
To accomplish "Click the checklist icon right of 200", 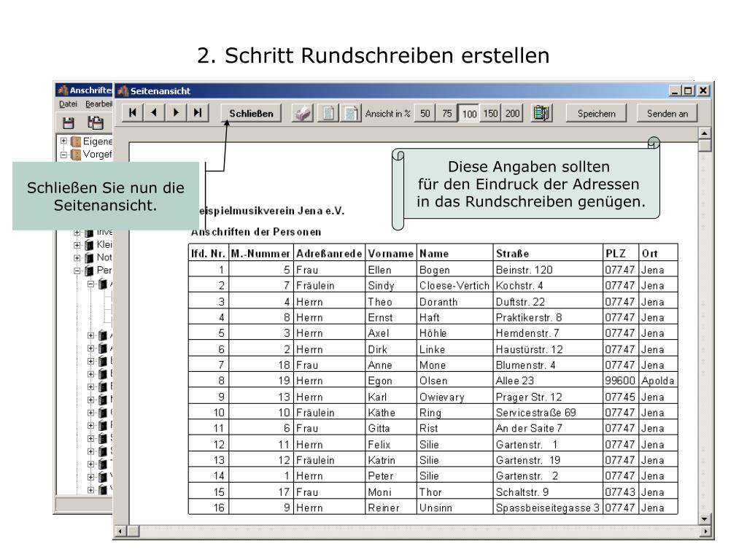I will point(542,113).
